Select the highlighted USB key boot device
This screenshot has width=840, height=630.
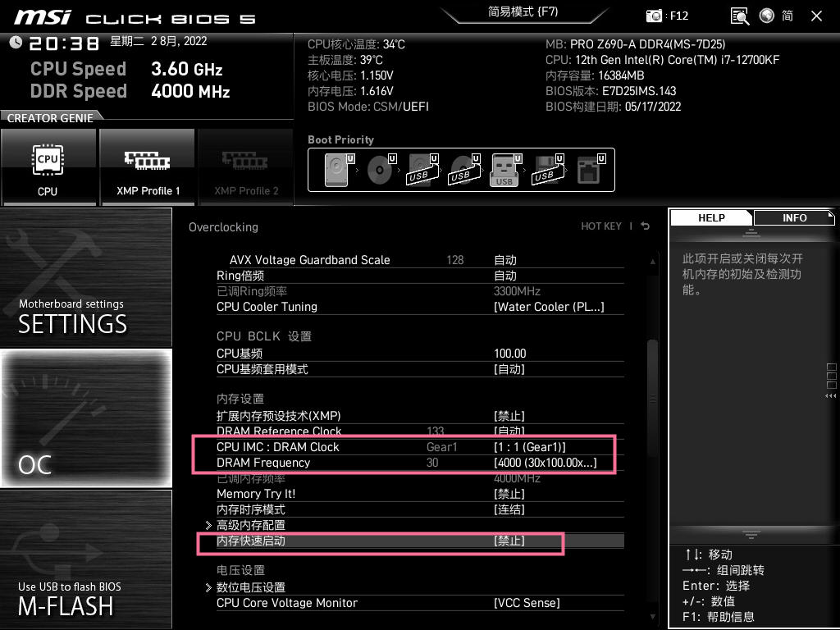click(504, 171)
